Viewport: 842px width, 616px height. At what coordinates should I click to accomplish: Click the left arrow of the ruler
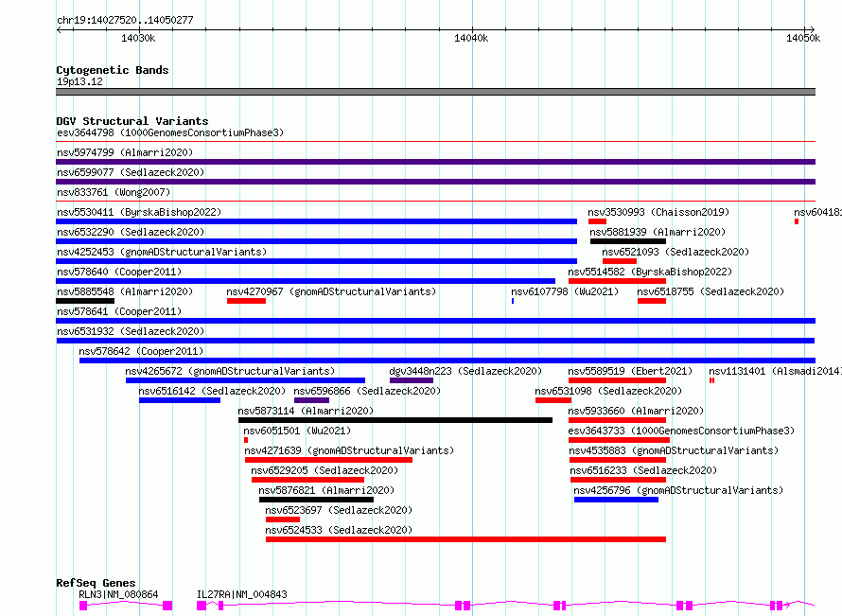pyautogui.click(x=59, y=30)
